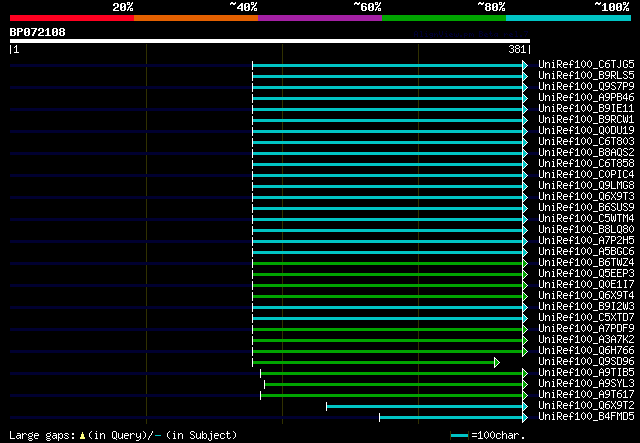Click the start marker of UniRef100_B4FMD5 alignment
Image resolution: width=640 pixels, height=443 pixels.
(380, 417)
